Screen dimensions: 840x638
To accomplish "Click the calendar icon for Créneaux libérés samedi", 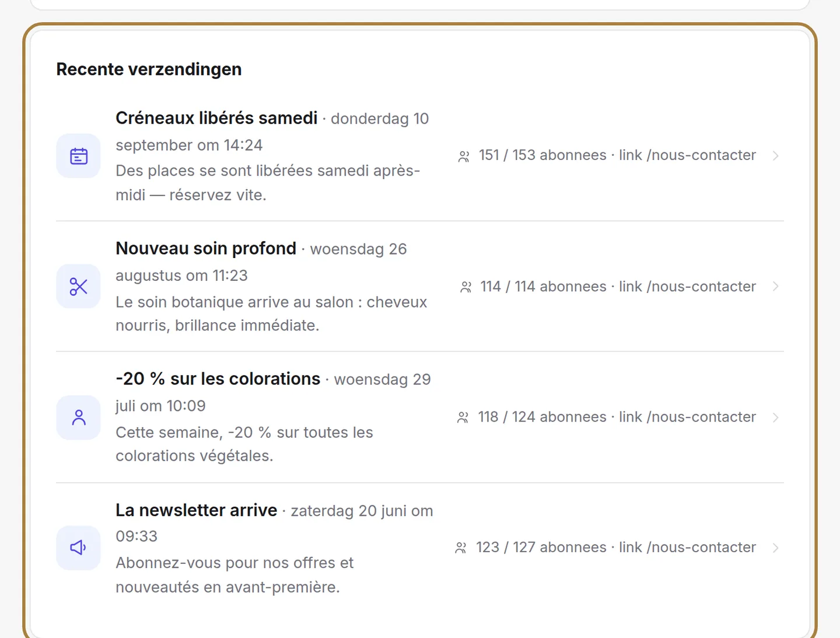I will 78,156.
